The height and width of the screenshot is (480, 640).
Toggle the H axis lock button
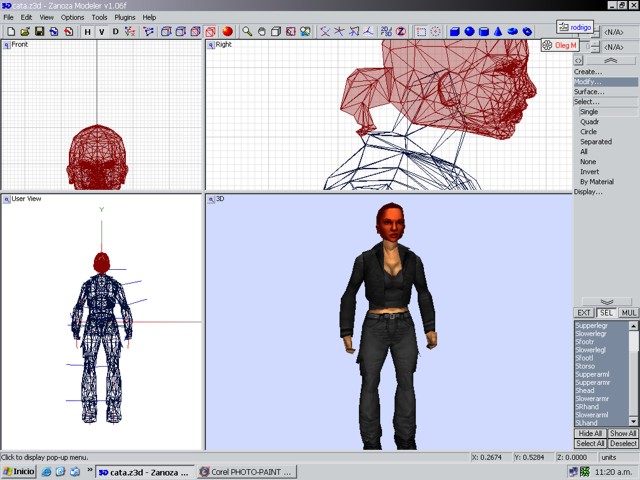pos(87,31)
